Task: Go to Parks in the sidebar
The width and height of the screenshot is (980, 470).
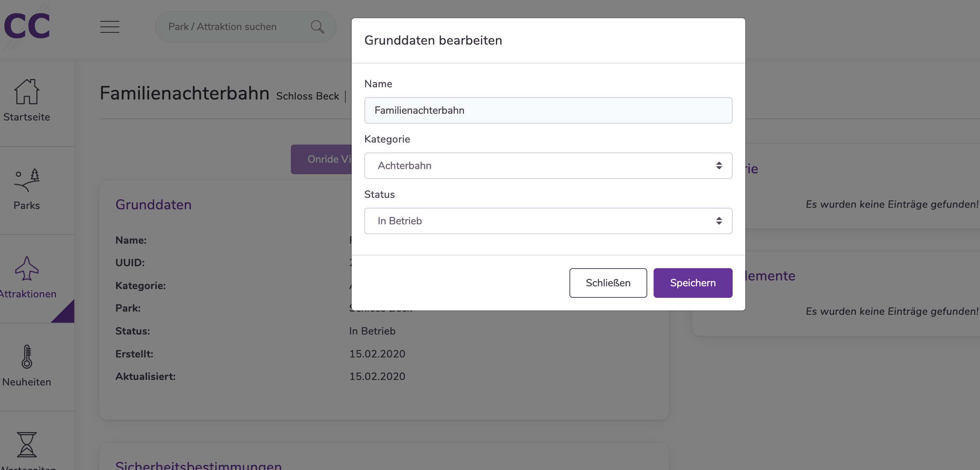Action: 27,191
